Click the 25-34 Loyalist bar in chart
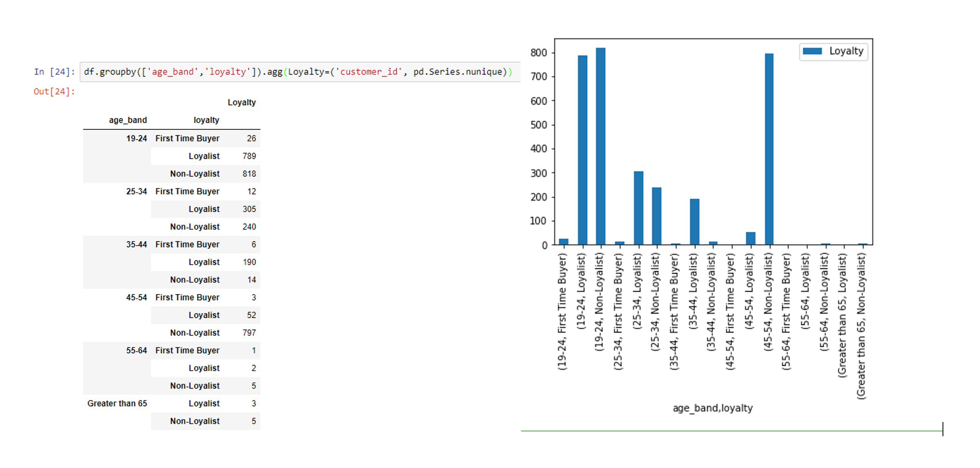The height and width of the screenshot is (468, 980). (638, 208)
